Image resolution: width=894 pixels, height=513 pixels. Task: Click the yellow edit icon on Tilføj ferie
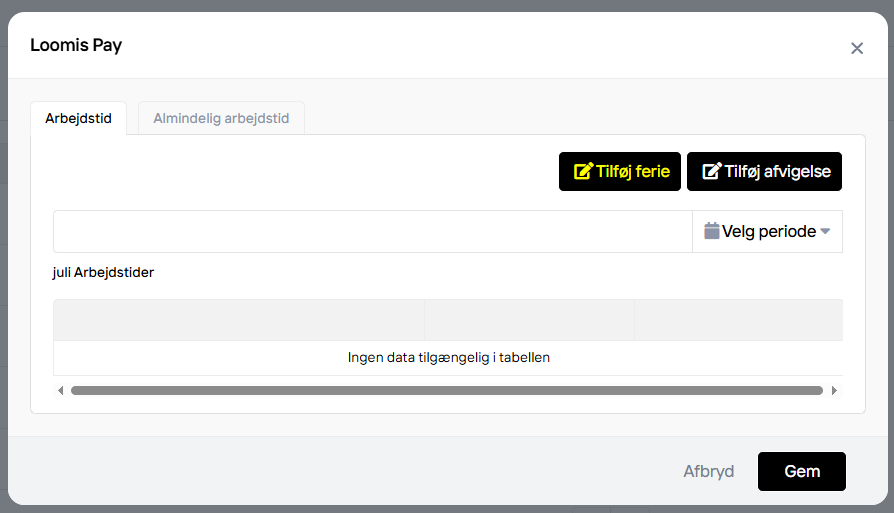(x=582, y=171)
